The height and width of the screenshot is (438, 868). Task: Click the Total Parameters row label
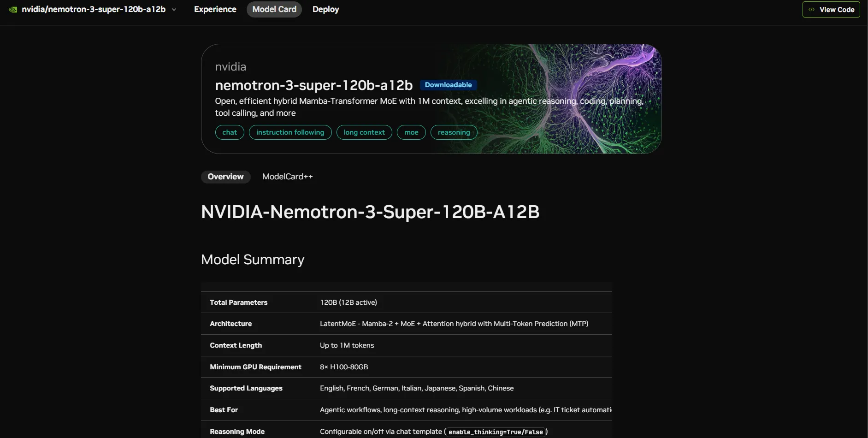pyautogui.click(x=238, y=302)
